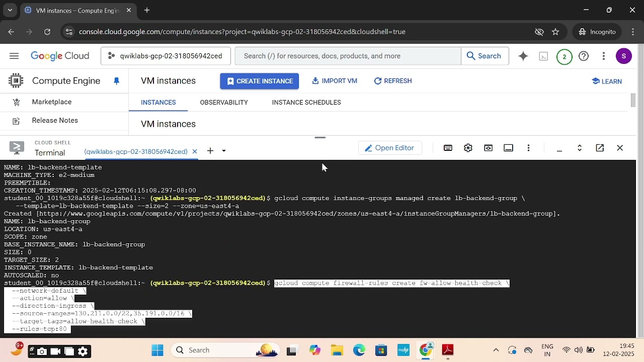
Task: Open the top bar three-dot settings menu
Action: click(603, 56)
